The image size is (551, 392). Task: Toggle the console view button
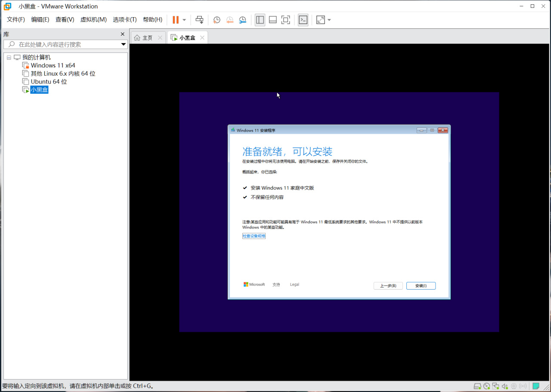[303, 20]
